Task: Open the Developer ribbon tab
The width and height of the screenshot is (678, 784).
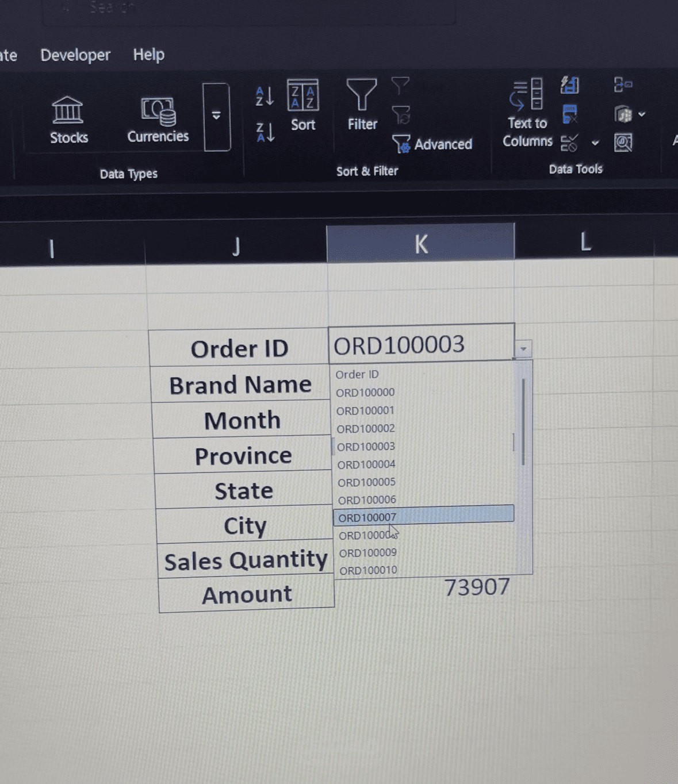Action: (75, 55)
